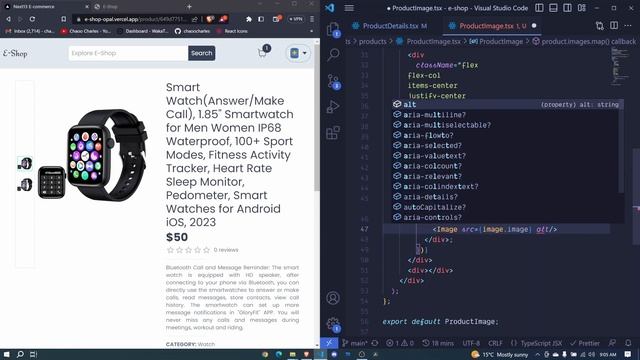Open feedback icon in VS Code status bar
This screenshot has width=640, height=360.
[612, 343]
